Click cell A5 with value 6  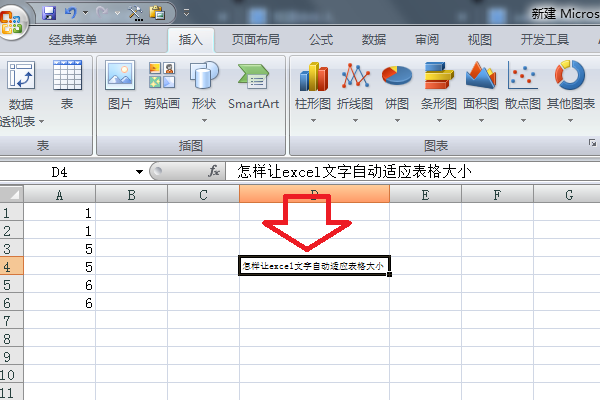60,284
